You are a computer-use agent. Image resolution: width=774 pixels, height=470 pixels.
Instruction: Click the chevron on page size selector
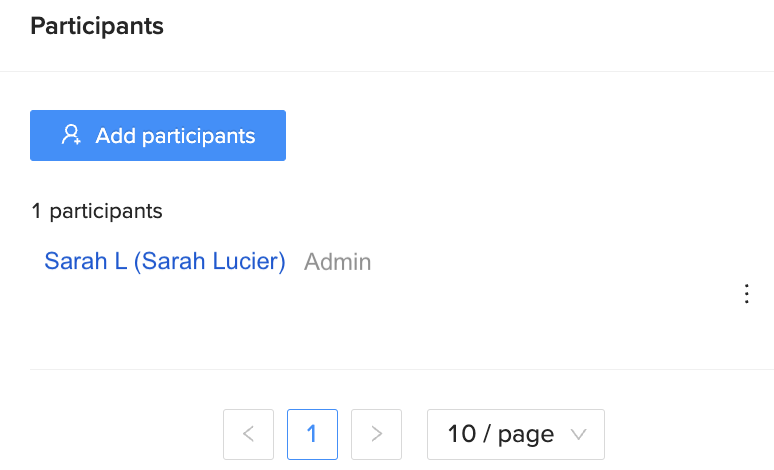click(x=579, y=434)
